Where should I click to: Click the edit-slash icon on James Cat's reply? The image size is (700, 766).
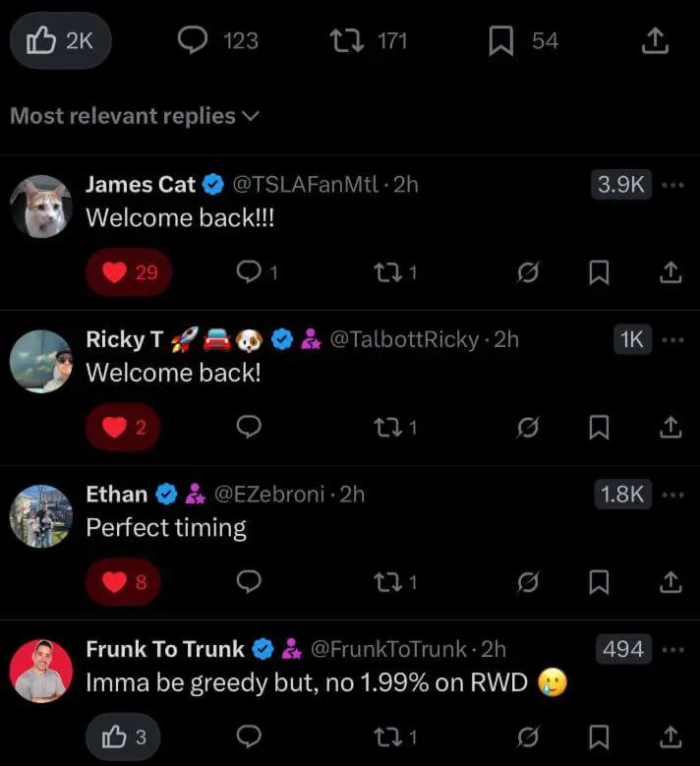(x=528, y=272)
